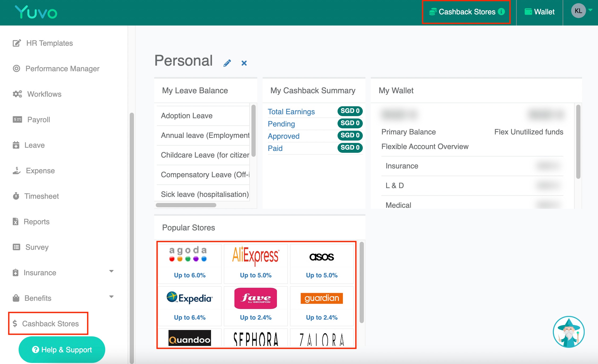The image size is (598, 364).
Task: Select Childcare Leave row
Action: pos(203,155)
